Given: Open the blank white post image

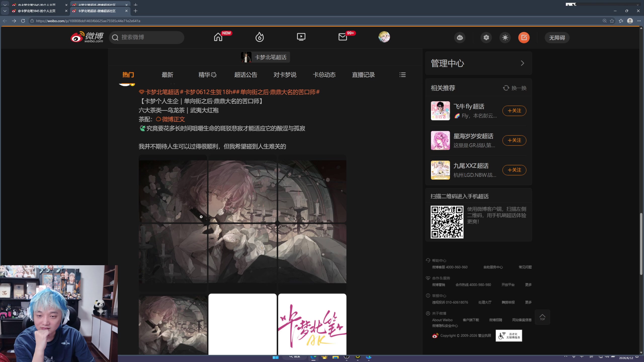Looking at the screenshot, I should [243, 324].
